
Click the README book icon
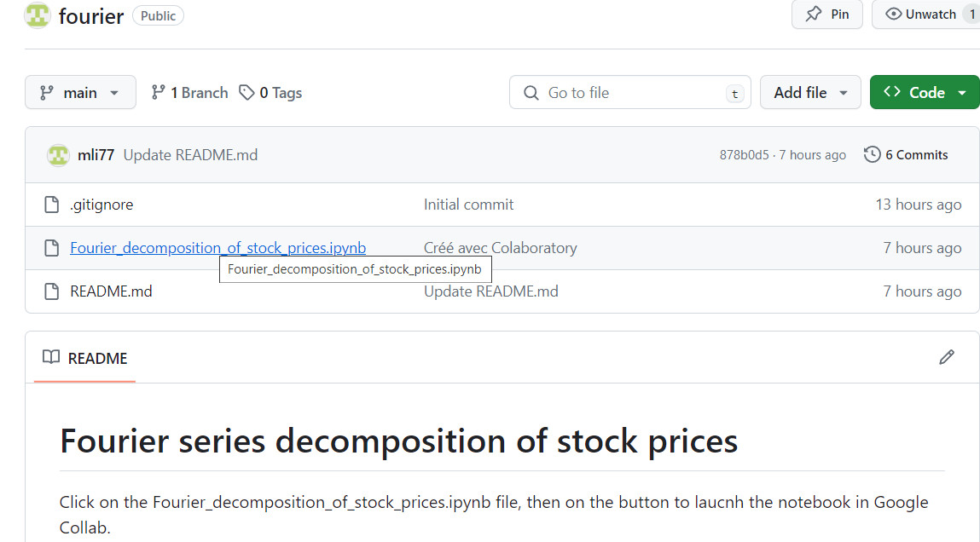[51, 357]
